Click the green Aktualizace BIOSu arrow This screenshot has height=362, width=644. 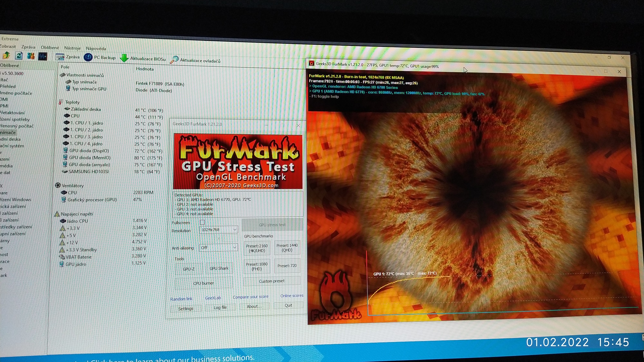[124, 58]
